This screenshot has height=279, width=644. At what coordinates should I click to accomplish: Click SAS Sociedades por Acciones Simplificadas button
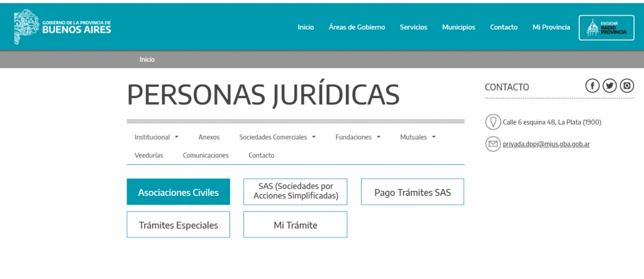point(296,191)
